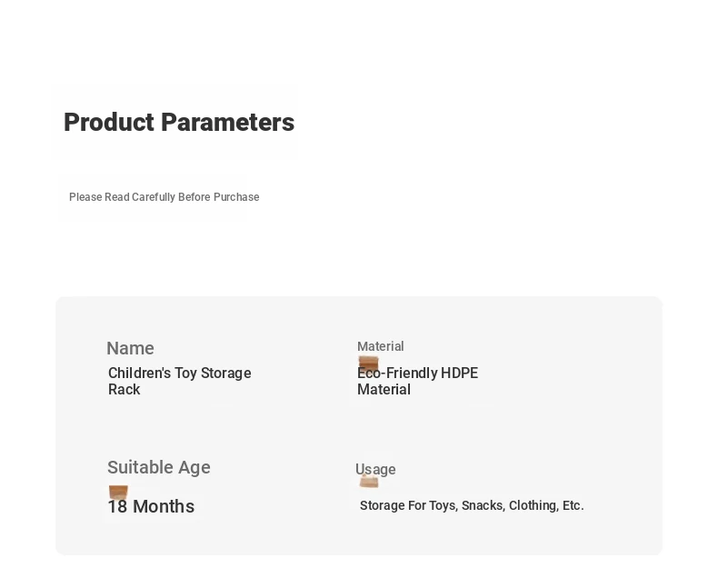
Task: Select the Name field label
Action: point(131,348)
